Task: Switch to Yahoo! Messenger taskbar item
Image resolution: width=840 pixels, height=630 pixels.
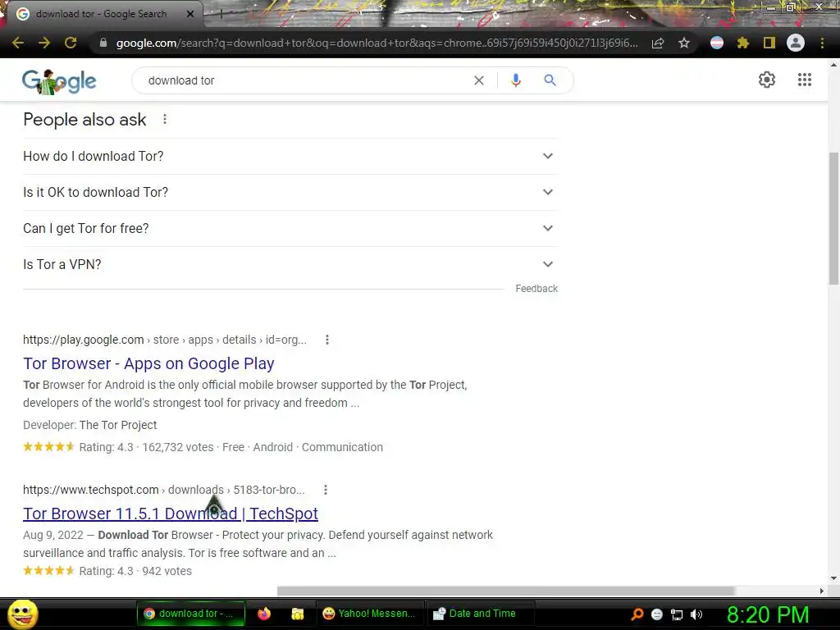Action: (371, 614)
